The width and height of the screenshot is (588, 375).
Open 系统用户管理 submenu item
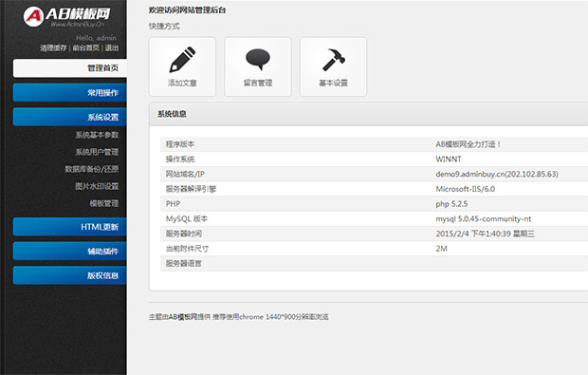(97, 152)
